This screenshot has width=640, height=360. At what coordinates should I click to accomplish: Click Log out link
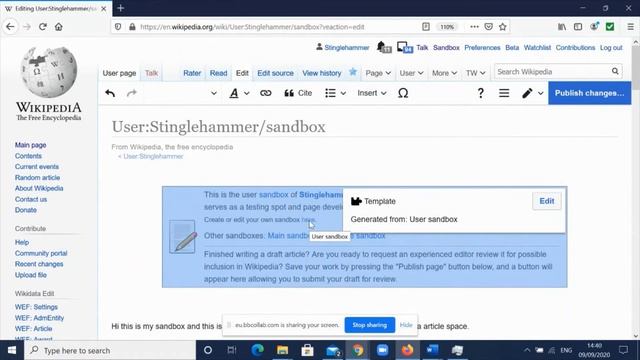point(611,48)
